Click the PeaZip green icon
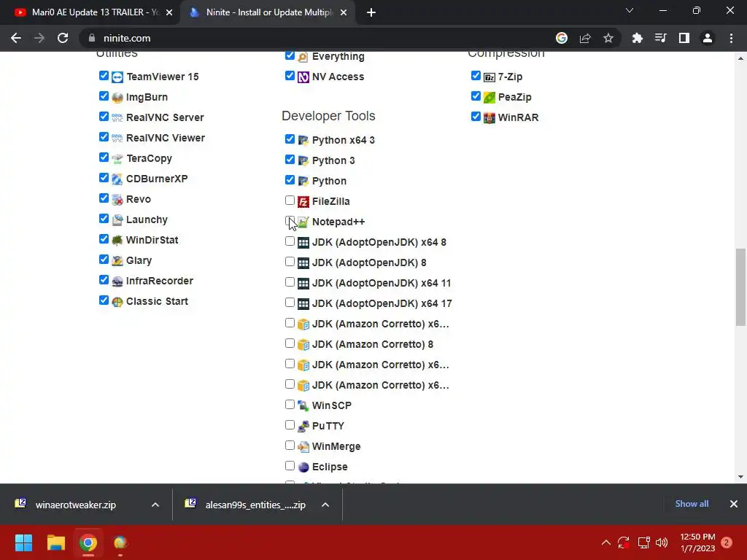The height and width of the screenshot is (560, 747). [x=489, y=97]
